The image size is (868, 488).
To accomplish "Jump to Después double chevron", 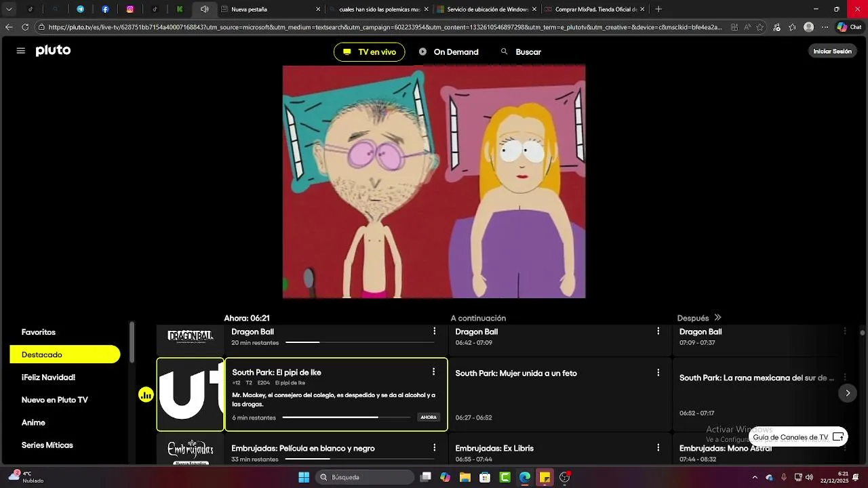I will [717, 318].
